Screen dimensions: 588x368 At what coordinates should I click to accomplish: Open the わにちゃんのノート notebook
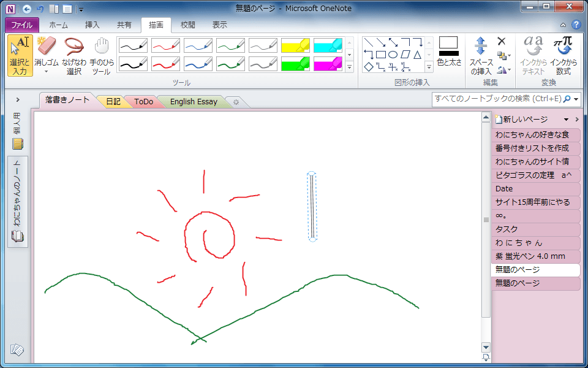(18, 202)
